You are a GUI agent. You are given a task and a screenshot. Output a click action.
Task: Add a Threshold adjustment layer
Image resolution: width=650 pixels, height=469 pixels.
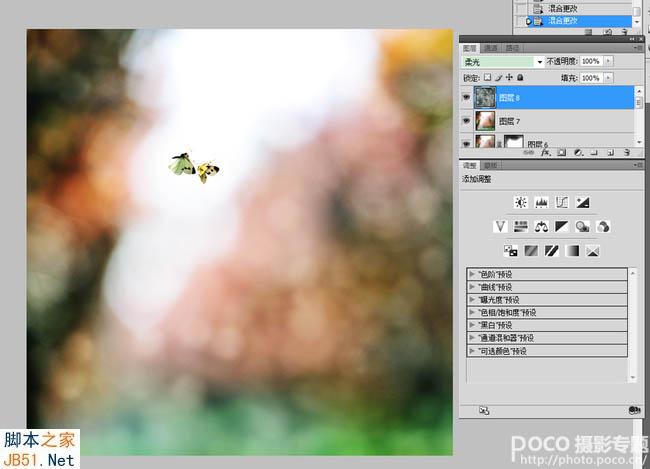[x=552, y=251]
